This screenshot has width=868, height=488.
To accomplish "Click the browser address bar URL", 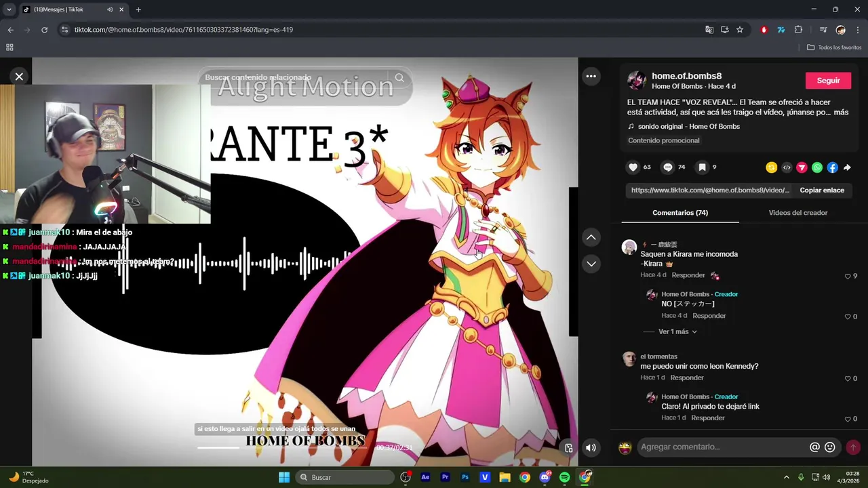I will [183, 30].
